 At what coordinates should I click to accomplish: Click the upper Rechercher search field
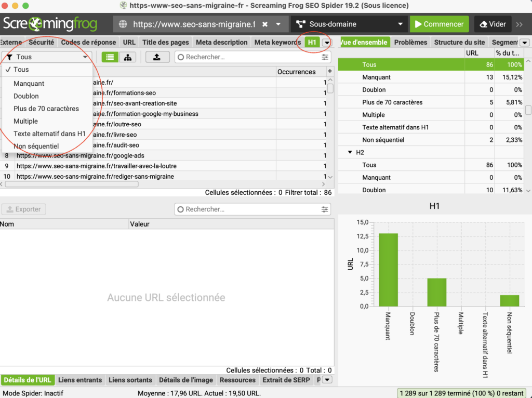click(252, 57)
